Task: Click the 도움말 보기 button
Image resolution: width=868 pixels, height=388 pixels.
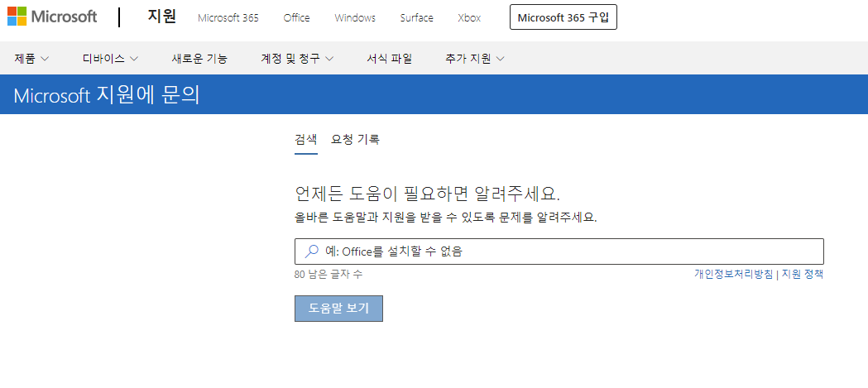Action: click(x=338, y=309)
